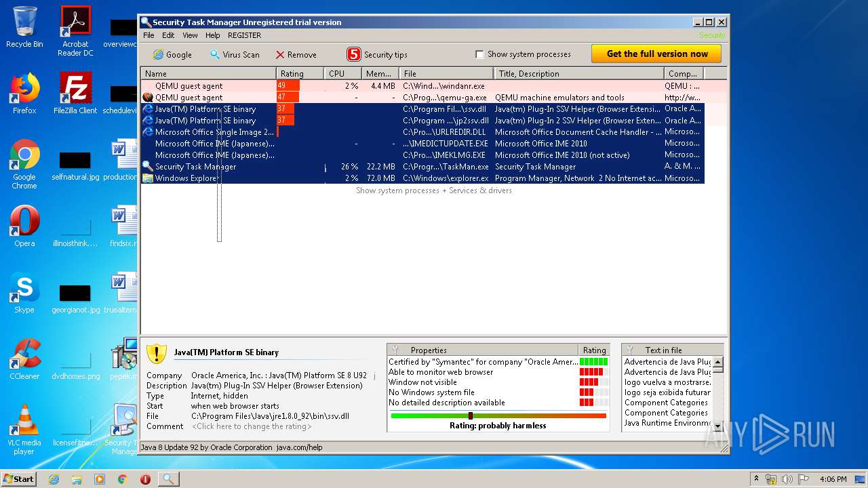Show hidden tray icons arrow
This screenshot has height=488, width=868.
(757, 479)
